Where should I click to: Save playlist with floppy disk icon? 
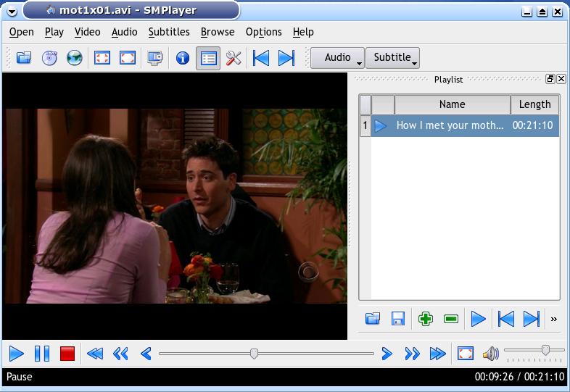398,319
